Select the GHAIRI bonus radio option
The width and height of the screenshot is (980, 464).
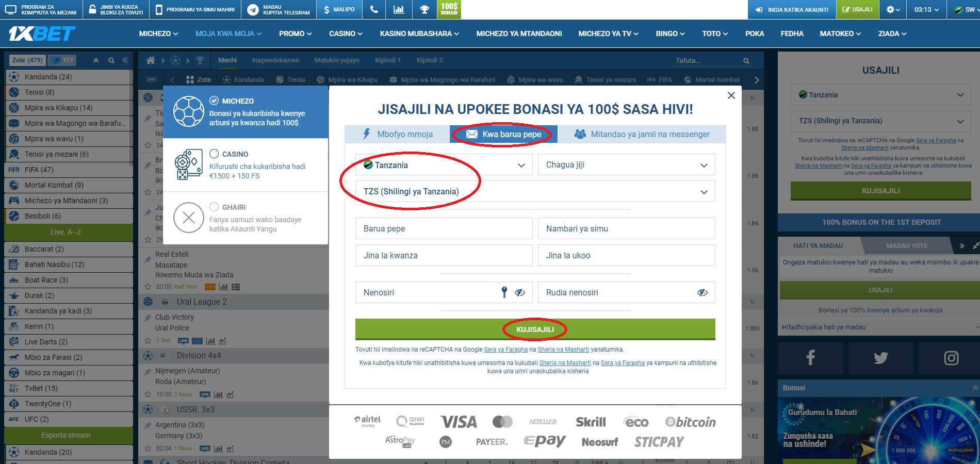(214, 207)
